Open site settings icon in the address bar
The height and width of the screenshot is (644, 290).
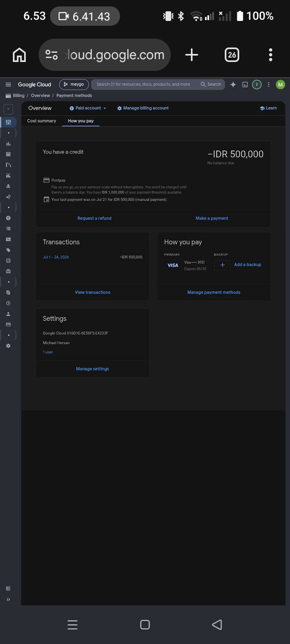coord(52,55)
